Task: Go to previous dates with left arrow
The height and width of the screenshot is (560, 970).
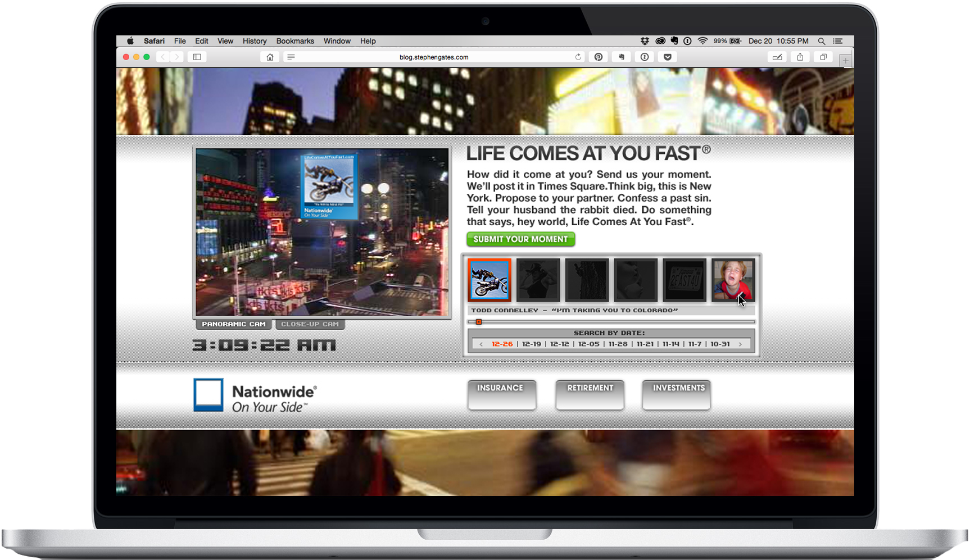Action: 481,344
